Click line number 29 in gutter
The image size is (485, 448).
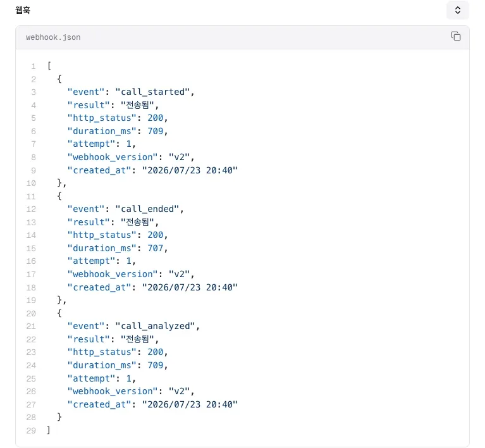tap(31, 430)
